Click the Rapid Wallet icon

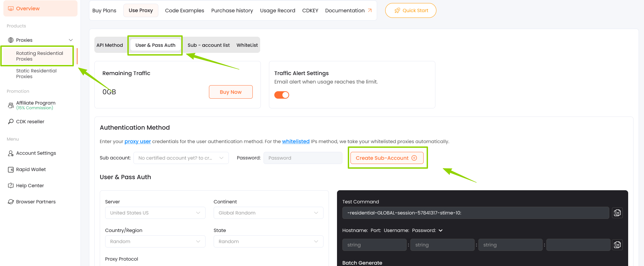[x=10, y=169]
